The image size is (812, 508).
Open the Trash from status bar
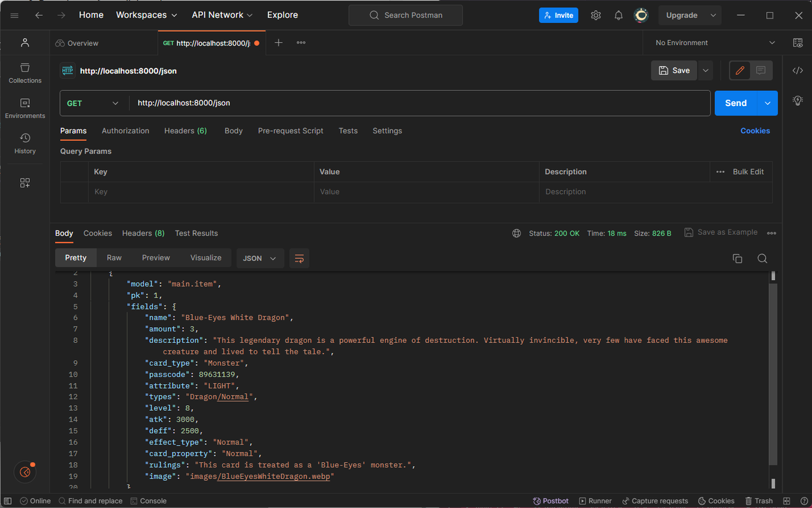click(x=759, y=501)
